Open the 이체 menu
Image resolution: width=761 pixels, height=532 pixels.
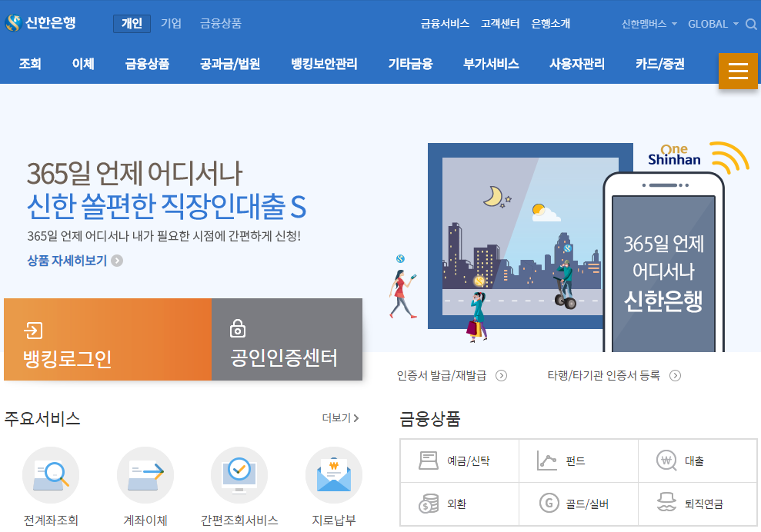click(83, 64)
